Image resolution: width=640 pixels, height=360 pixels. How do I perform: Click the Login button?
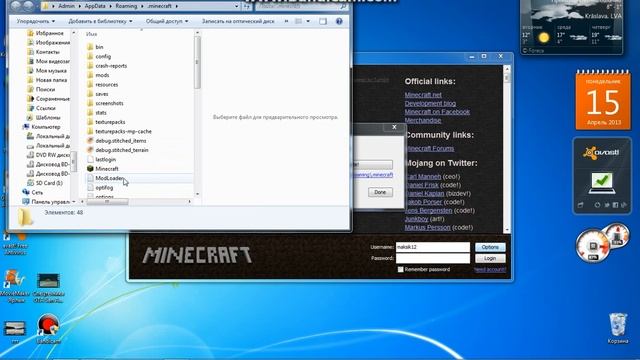(x=490, y=258)
